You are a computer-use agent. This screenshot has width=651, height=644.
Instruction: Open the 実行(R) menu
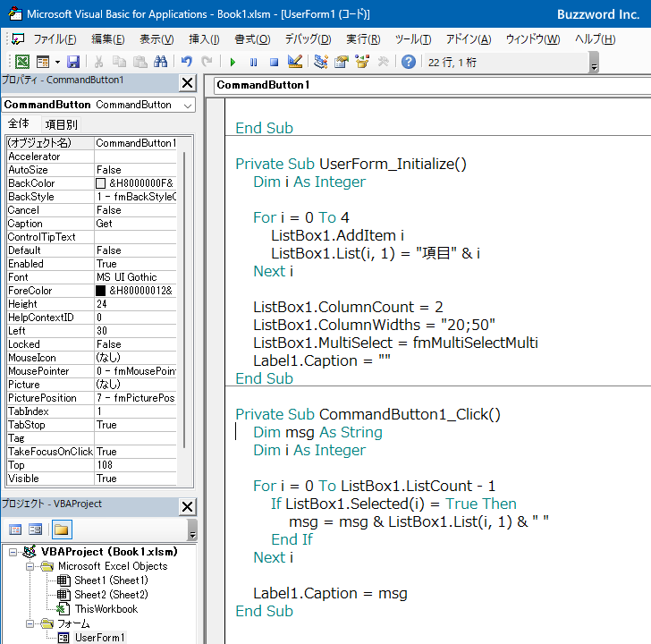click(x=363, y=39)
